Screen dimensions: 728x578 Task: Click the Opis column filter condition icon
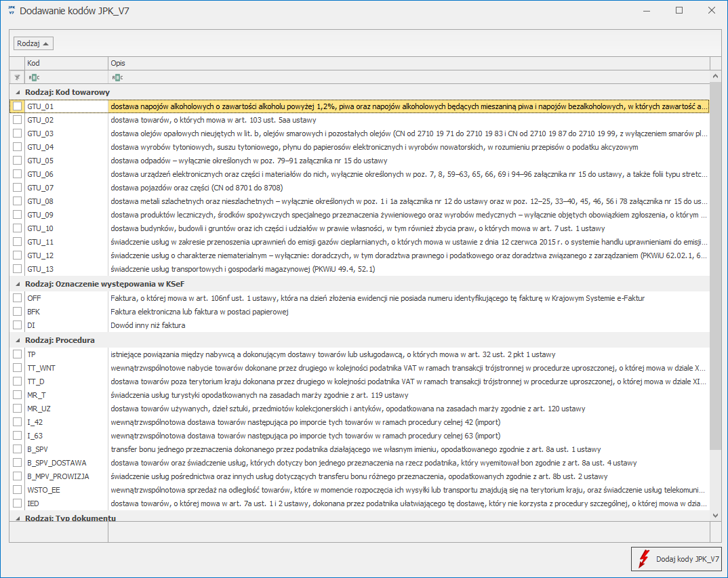click(117, 77)
